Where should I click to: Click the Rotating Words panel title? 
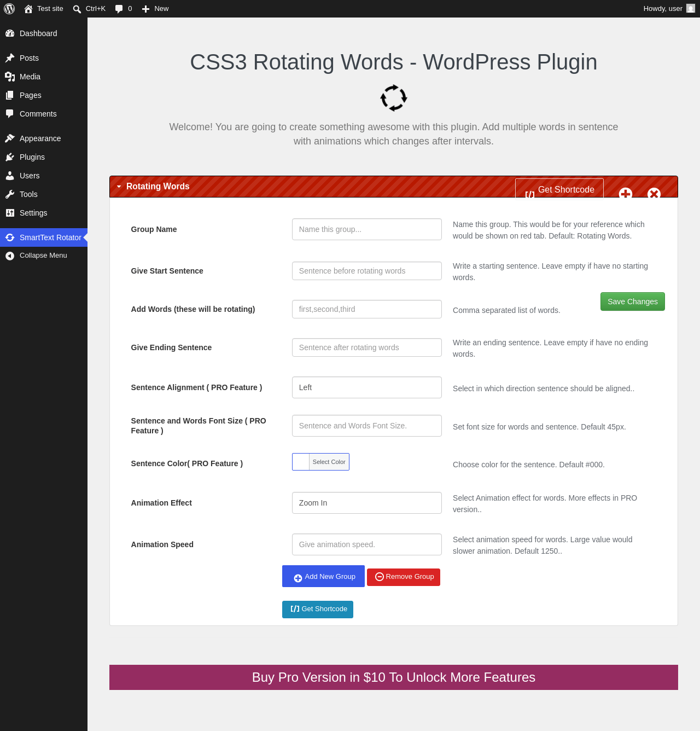pyautogui.click(x=158, y=187)
